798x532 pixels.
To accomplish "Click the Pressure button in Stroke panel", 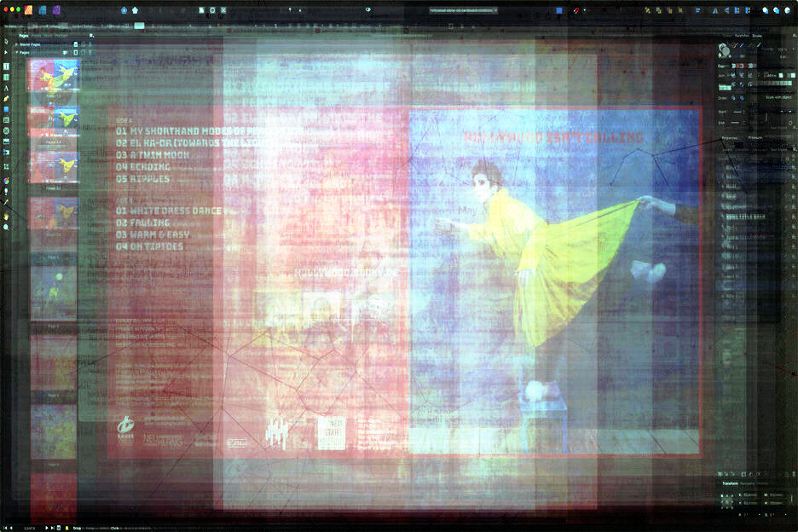I will 755,138.
